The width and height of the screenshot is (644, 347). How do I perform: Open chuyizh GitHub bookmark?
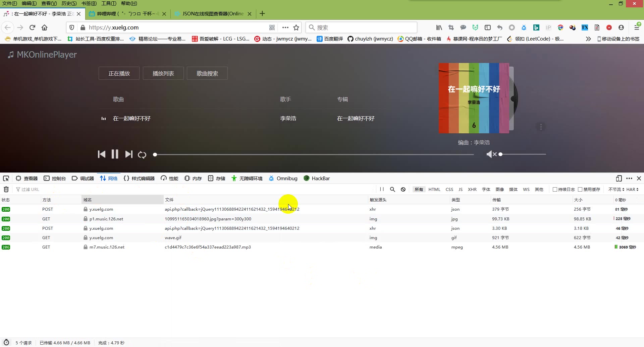click(x=370, y=39)
